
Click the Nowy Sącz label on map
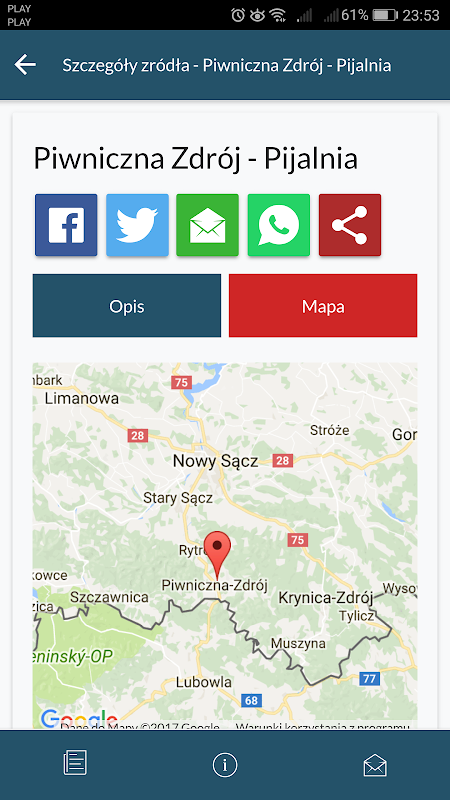click(215, 461)
